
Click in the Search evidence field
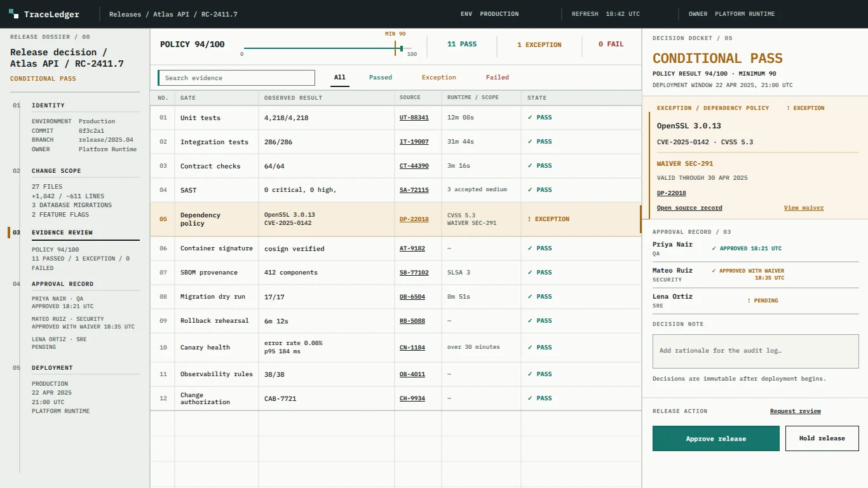[x=236, y=78]
